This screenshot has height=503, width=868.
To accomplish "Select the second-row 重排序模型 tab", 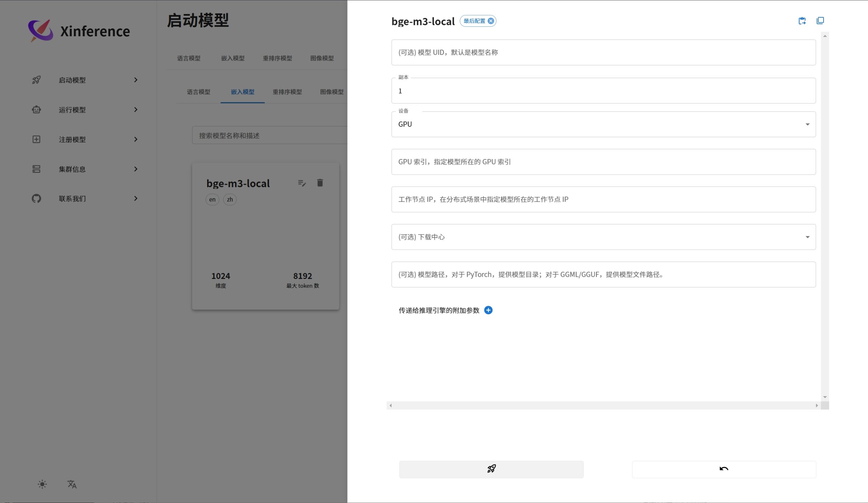I will click(x=287, y=92).
